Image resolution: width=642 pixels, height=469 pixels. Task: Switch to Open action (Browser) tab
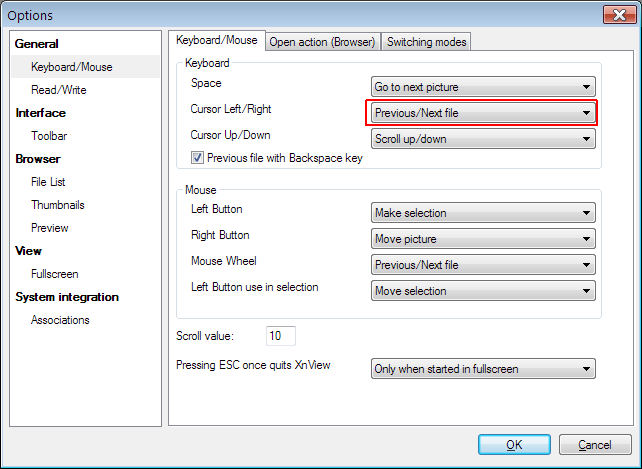(x=322, y=42)
